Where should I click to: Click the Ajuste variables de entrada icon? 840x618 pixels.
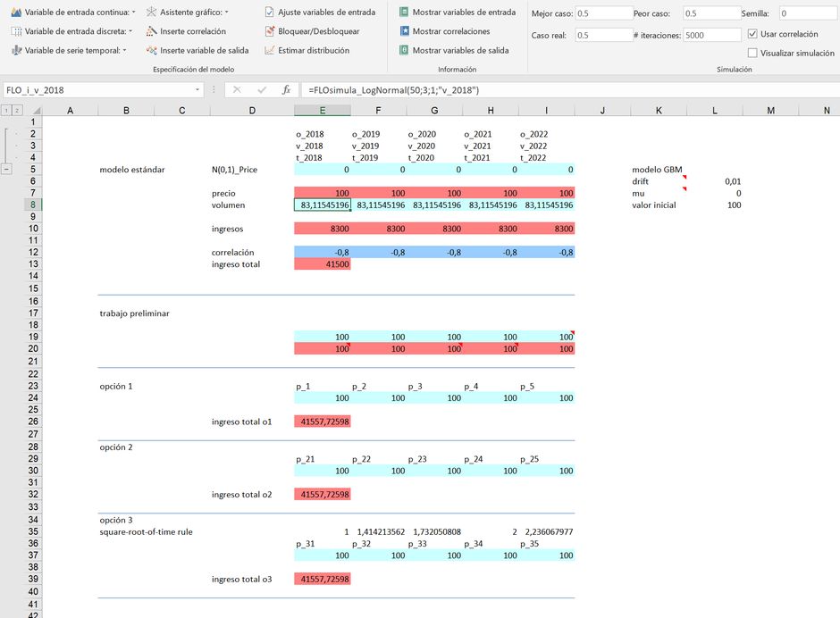(270, 12)
